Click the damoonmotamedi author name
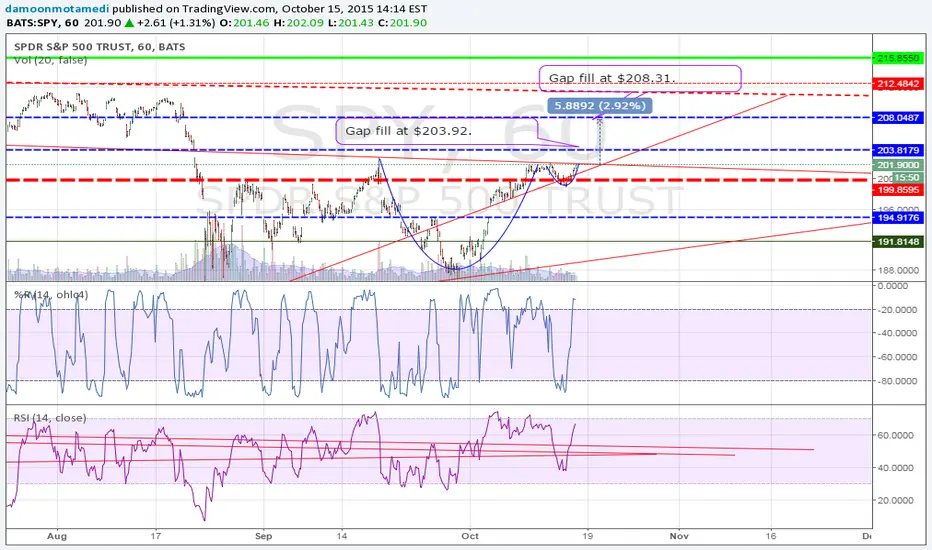The image size is (932, 550). pyautogui.click(x=58, y=9)
